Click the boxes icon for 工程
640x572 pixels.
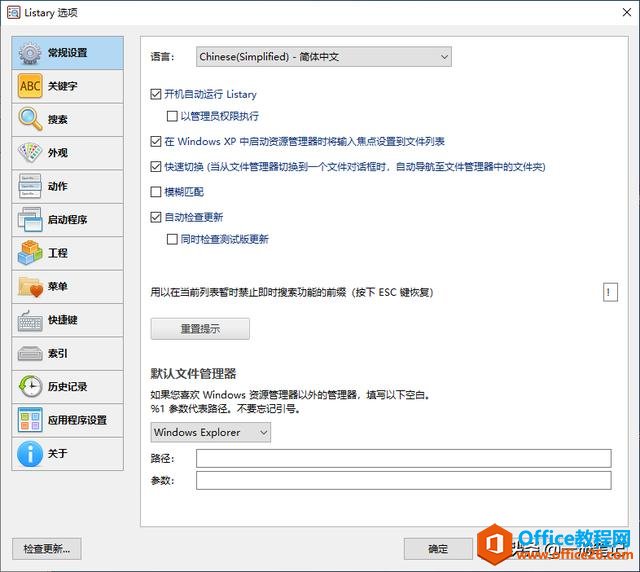(30, 253)
